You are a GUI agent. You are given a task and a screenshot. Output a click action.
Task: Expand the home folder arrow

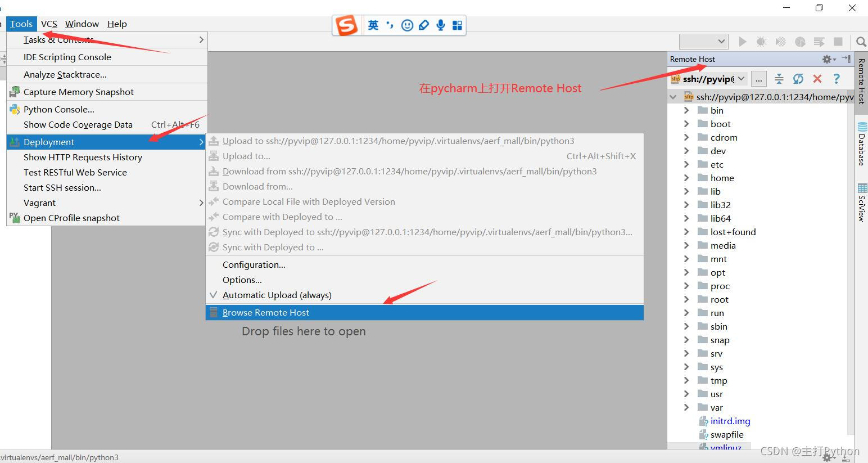point(686,178)
